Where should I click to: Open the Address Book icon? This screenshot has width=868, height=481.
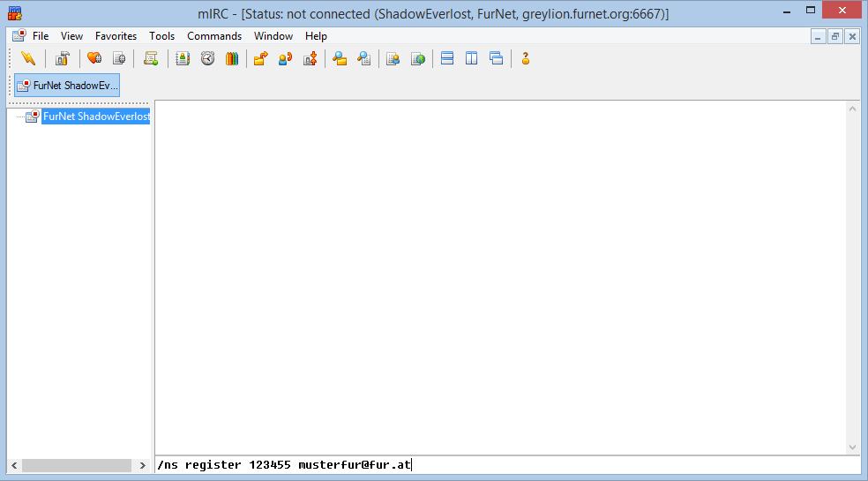pos(183,58)
